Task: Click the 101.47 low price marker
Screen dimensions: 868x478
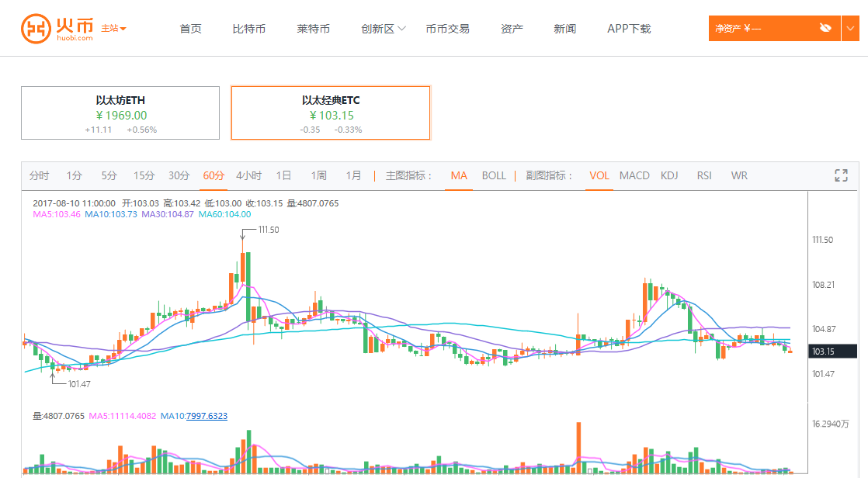Action: click(x=79, y=384)
